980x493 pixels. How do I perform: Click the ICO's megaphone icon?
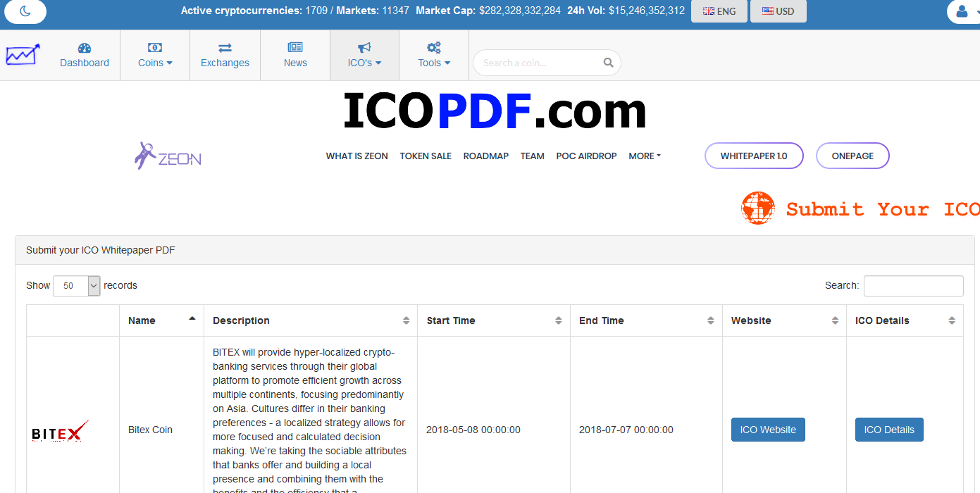coord(364,48)
